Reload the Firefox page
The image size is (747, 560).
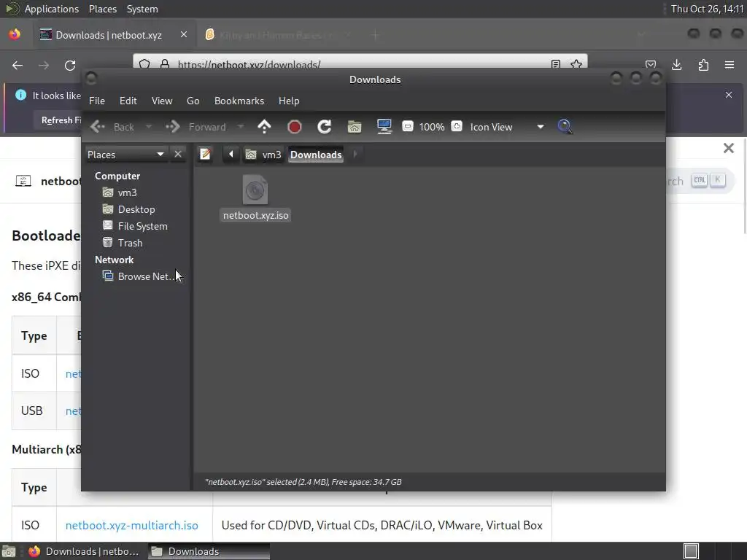pyautogui.click(x=70, y=65)
